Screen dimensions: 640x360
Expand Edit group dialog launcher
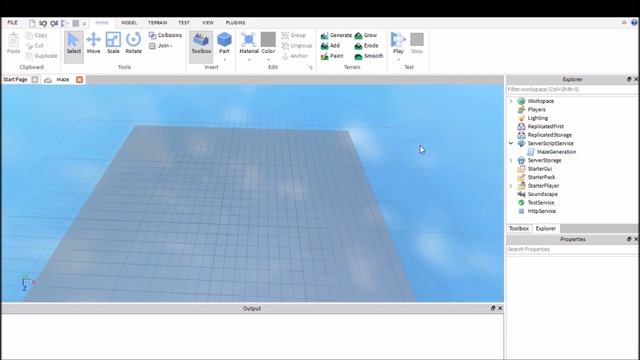[310, 67]
